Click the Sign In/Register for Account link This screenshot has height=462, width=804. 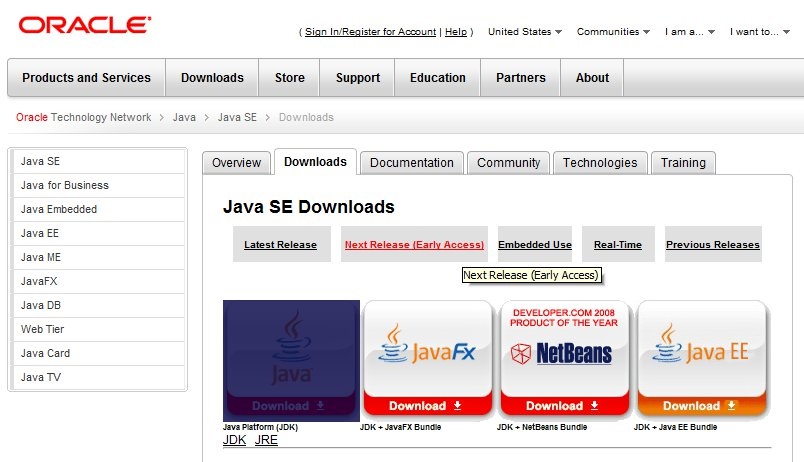(x=370, y=32)
